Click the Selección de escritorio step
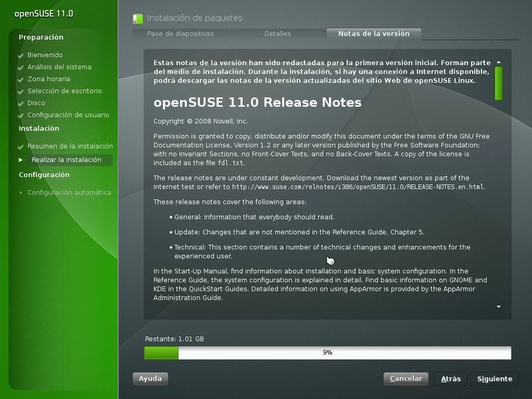 click(x=65, y=91)
